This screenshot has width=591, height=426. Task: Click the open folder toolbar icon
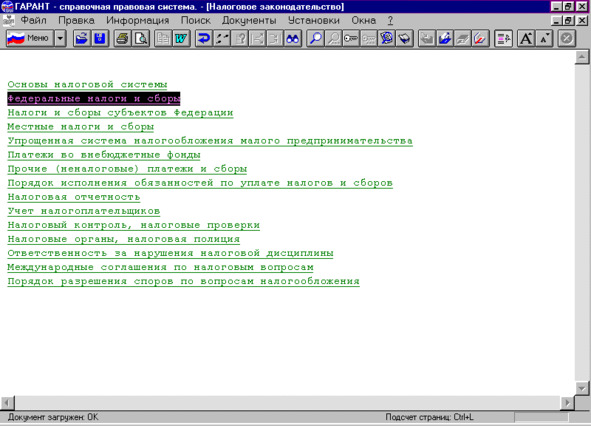tap(82, 38)
